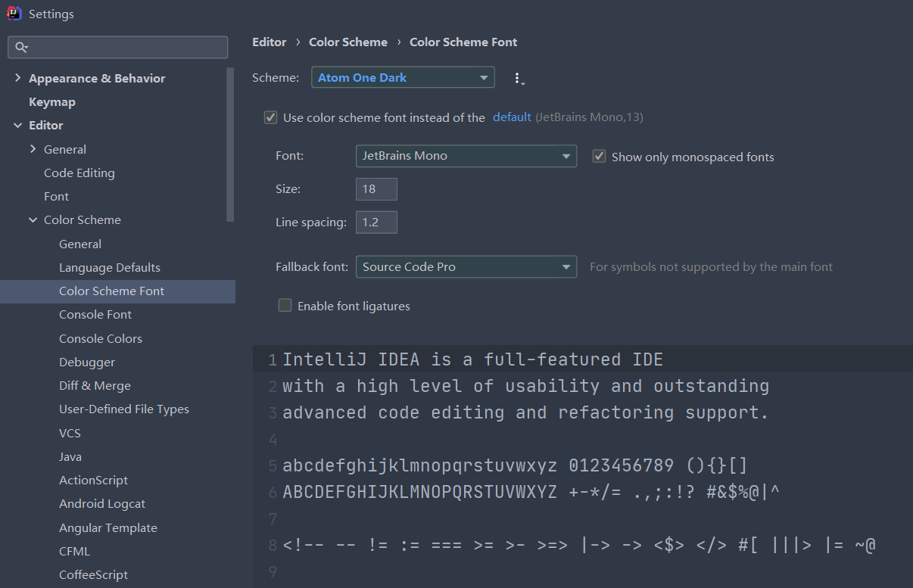Click the Appearance & Behavior label
The image size is (913, 588).
tap(97, 78)
